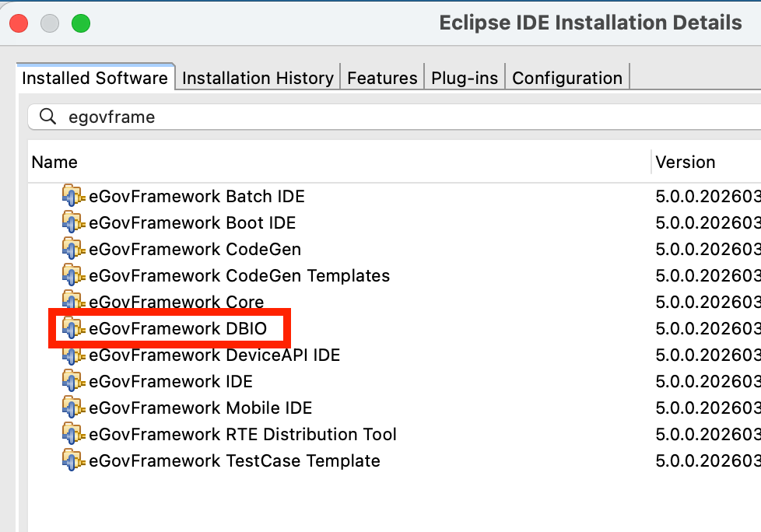Open the Features tab
The width and height of the screenshot is (761, 532).
pyautogui.click(x=382, y=79)
